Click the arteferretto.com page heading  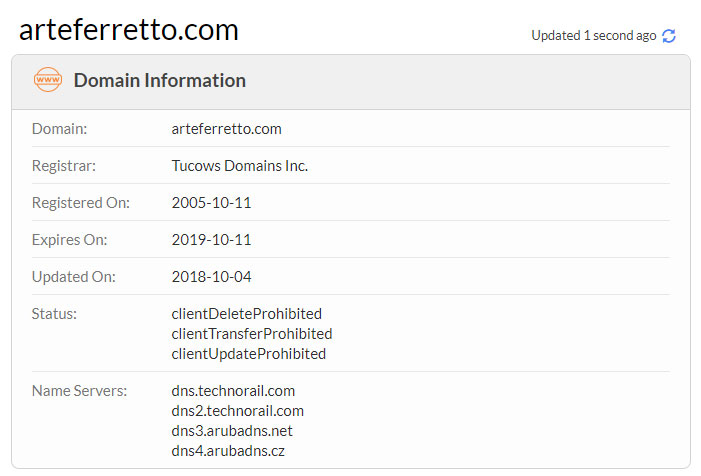point(129,30)
